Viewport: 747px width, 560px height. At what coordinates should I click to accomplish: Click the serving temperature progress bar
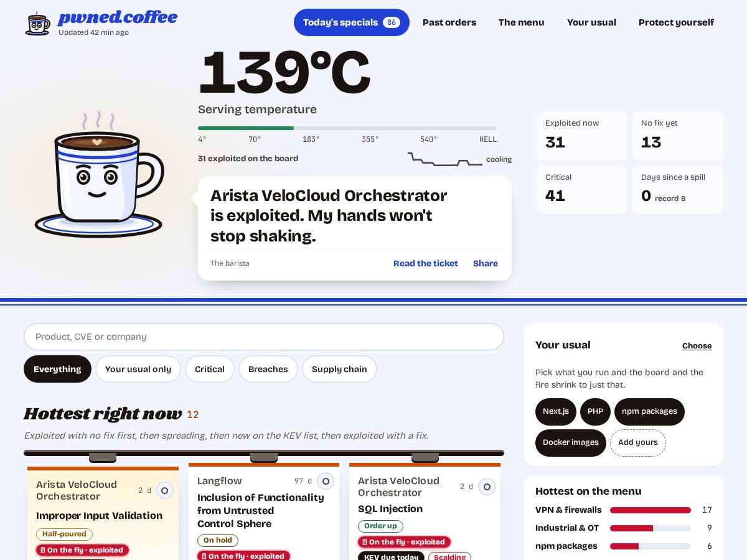coord(347,128)
